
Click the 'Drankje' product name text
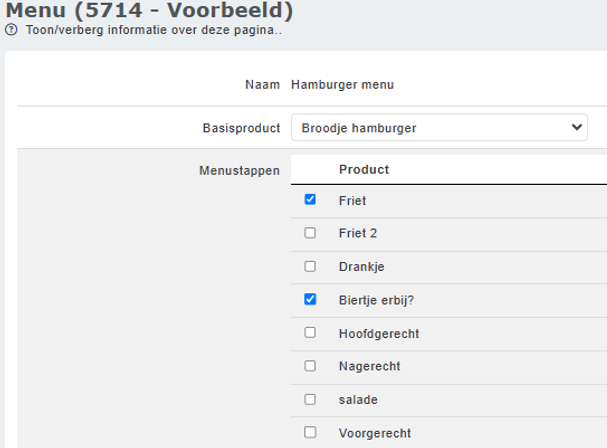click(x=362, y=267)
